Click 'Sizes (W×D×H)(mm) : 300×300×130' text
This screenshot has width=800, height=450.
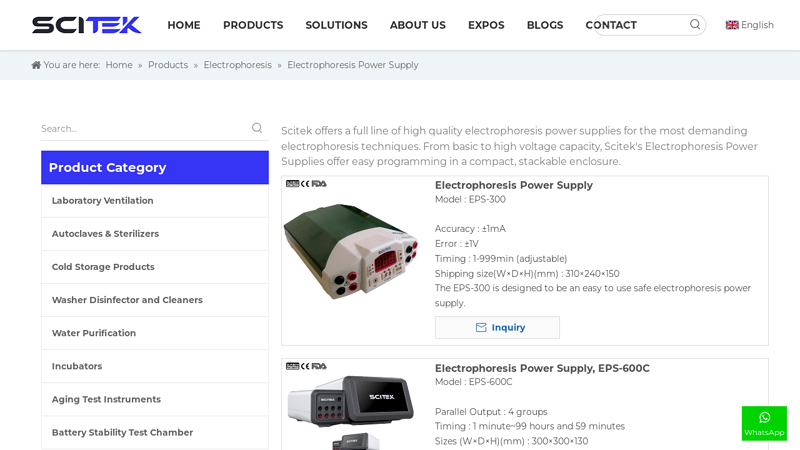point(511,441)
